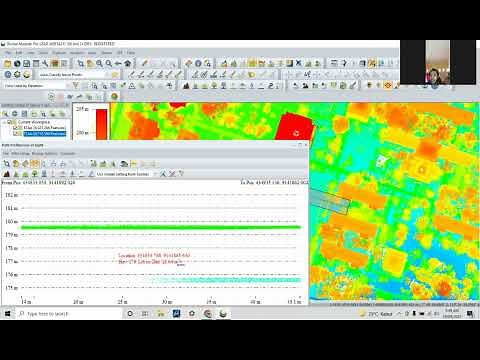
Task: Click the triangle TIN icon in lidar toolbar
Action: click(132, 86)
